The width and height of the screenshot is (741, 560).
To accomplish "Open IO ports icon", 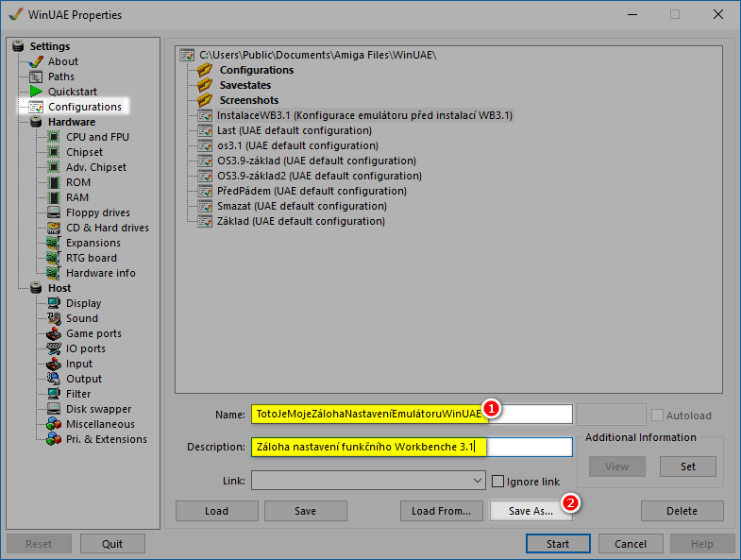I will pyautogui.click(x=54, y=348).
